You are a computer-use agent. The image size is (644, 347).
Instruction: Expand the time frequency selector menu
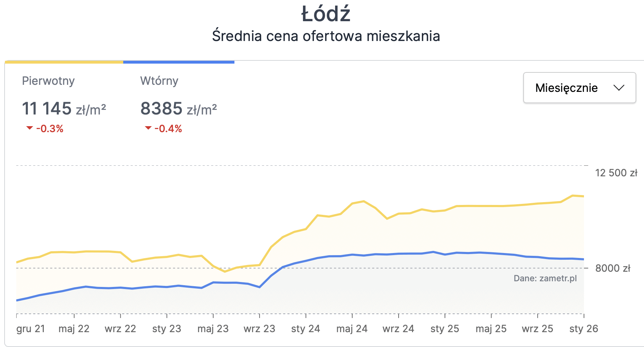coord(579,88)
